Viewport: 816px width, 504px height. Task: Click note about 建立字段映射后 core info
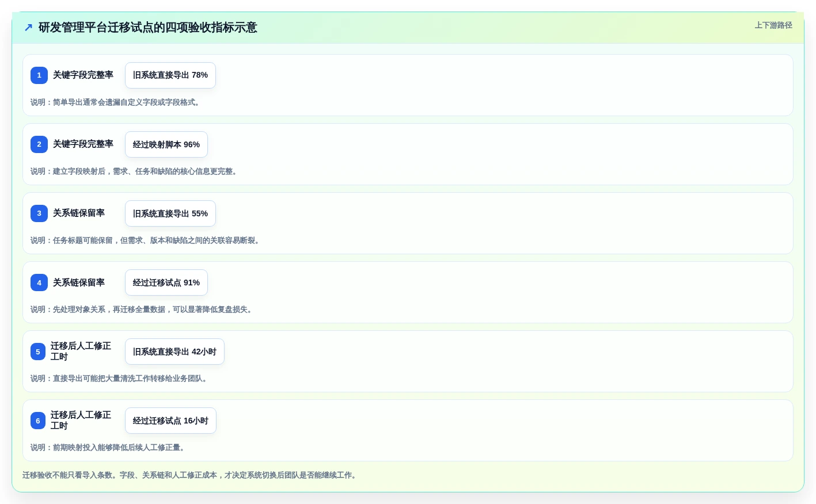pos(134,171)
